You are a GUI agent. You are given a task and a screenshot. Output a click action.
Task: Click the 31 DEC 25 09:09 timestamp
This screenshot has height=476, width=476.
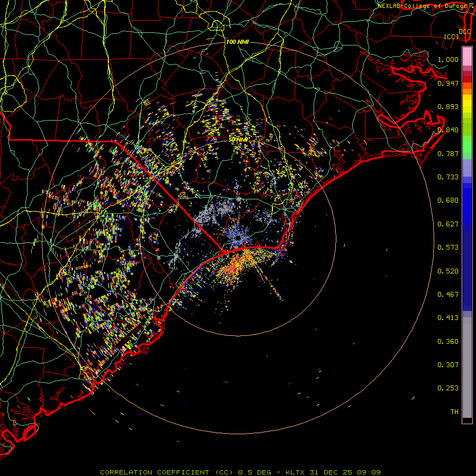pyautogui.click(x=345, y=472)
